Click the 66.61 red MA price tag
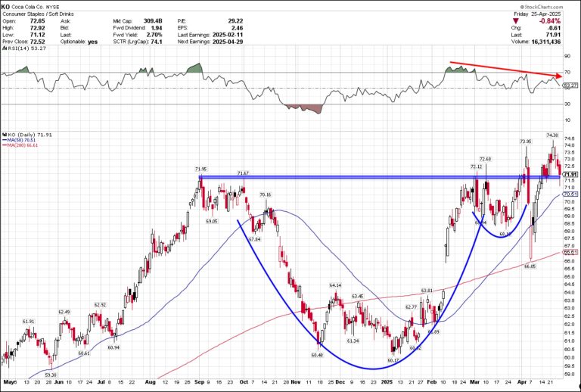The image size is (581, 392). [x=570, y=253]
